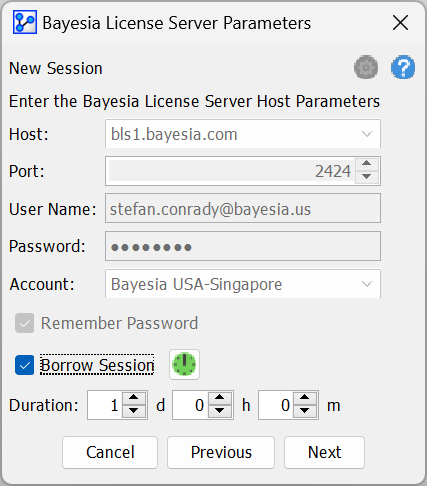
Task: Click the blue help question mark icon
Action: [403, 67]
